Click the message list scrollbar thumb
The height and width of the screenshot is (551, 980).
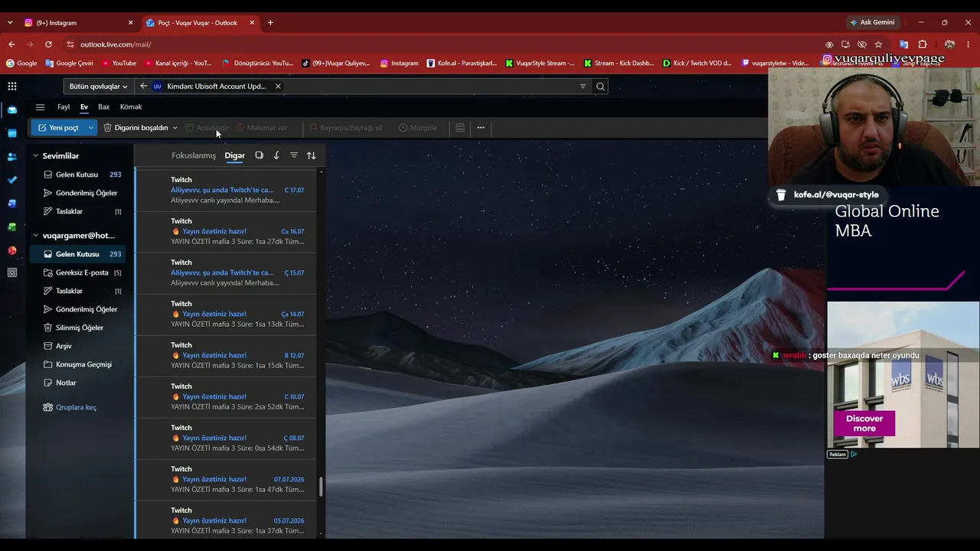coord(321,487)
